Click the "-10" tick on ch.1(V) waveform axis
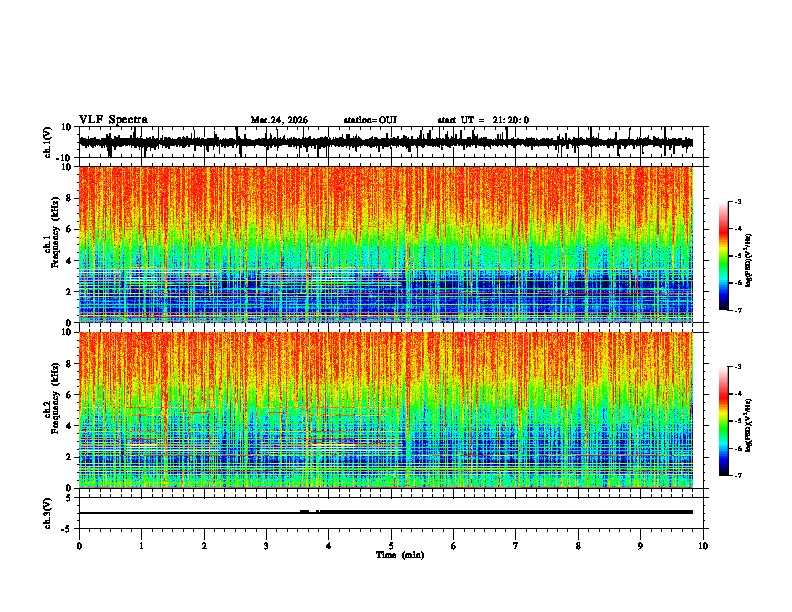The image size is (792, 612). (65, 158)
